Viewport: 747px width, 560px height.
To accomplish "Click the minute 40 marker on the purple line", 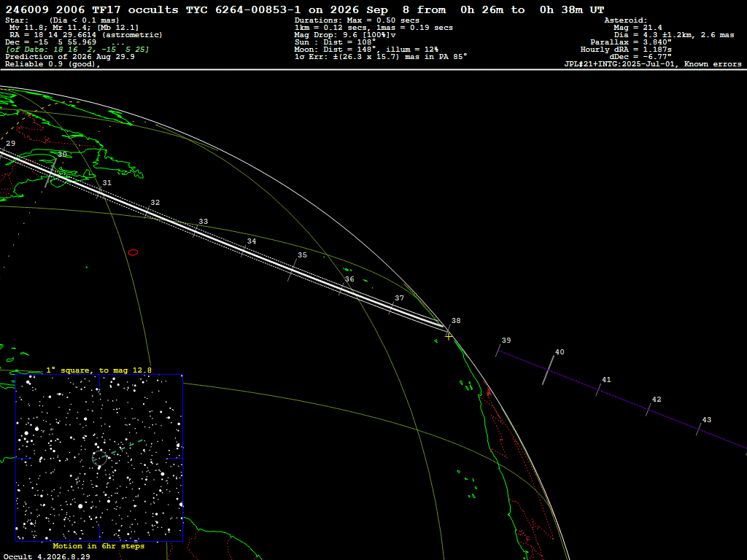I will (549, 370).
